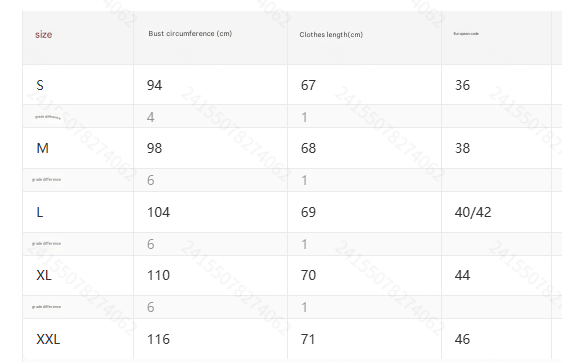The height and width of the screenshot is (362, 562).
Task: Select the tiny European code header
Action: pyautogui.click(x=466, y=34)
